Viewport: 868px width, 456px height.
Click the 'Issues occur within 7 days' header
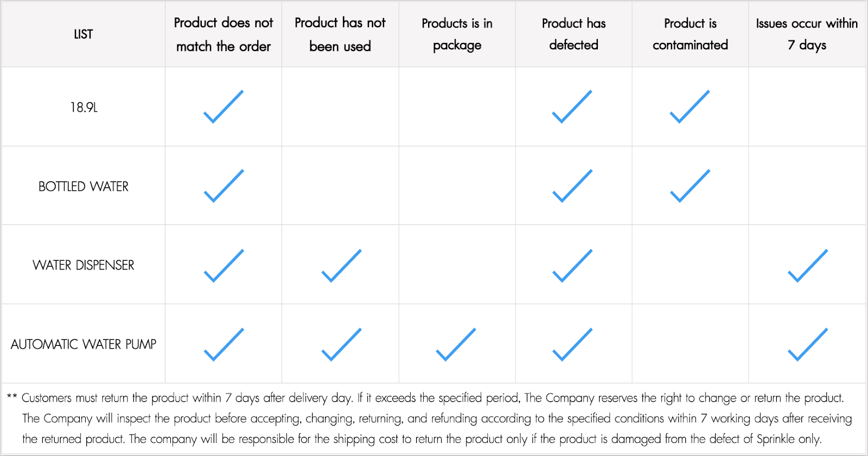[807, 35]
